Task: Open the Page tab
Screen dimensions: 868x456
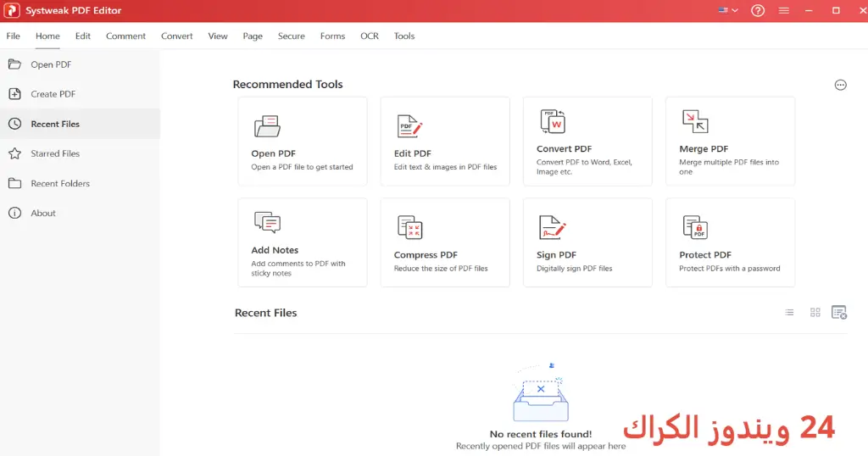Action: point(253,36)
